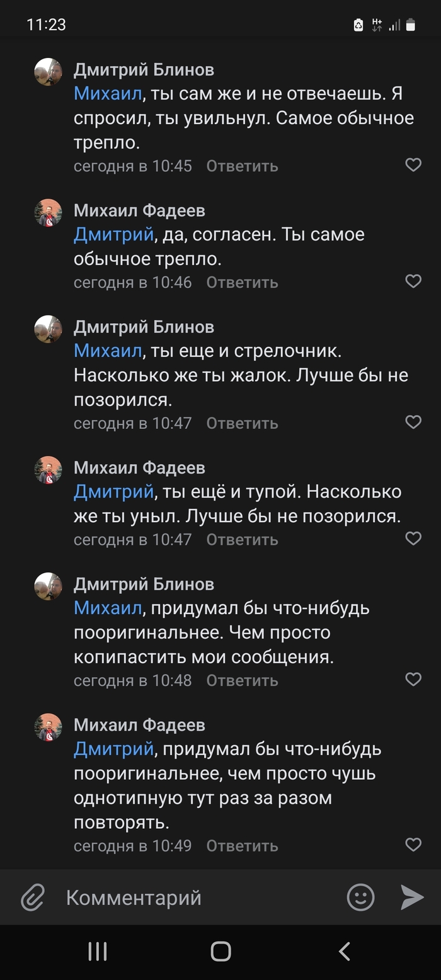
Task: Tap the Android home button
Action: pos(220,951)
